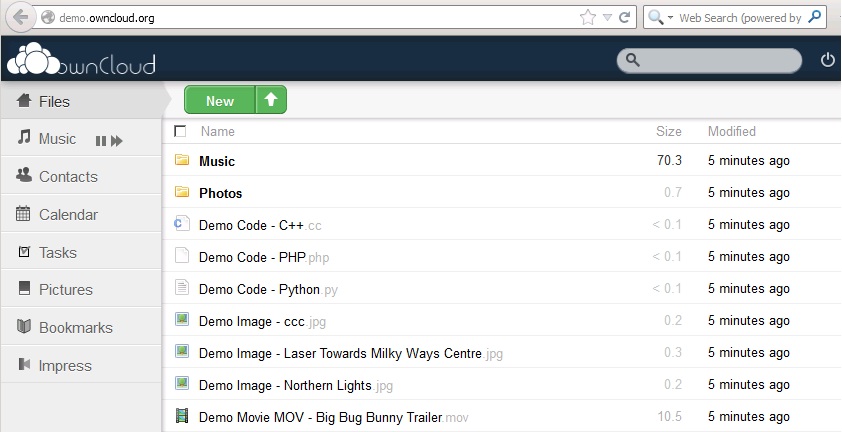Click the ccc.jpg image icon
This screenshot has height=432, width=842.
(x=182, y=319)
